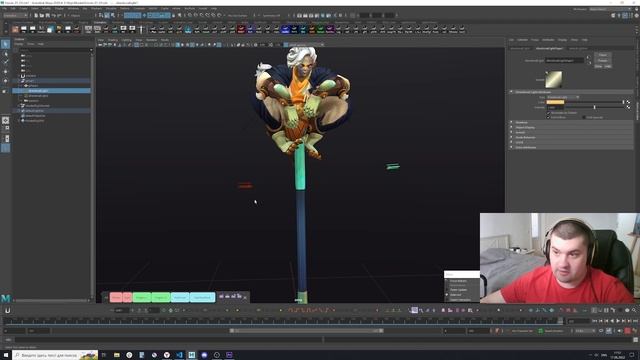Expand the Arnold section

click(571, 132)
